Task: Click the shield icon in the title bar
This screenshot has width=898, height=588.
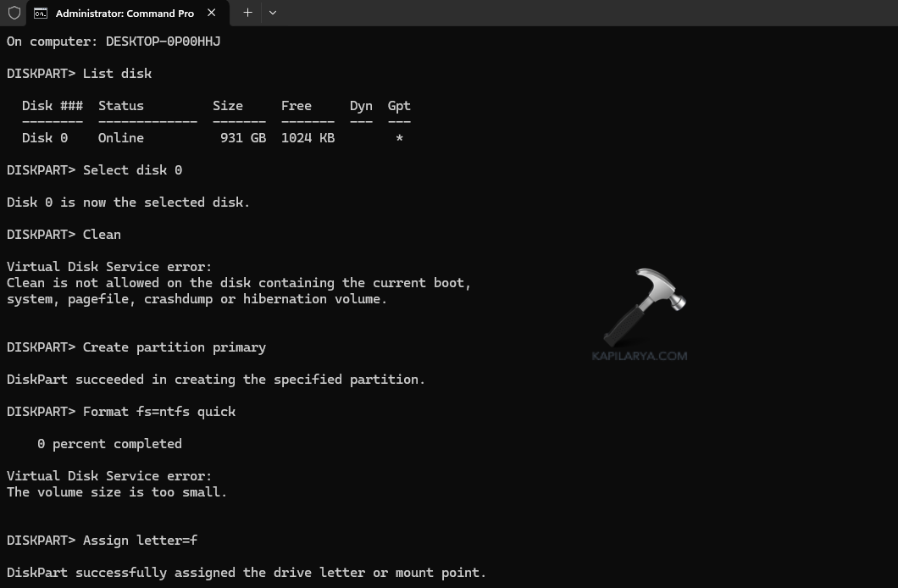Action: pos(14,13)
